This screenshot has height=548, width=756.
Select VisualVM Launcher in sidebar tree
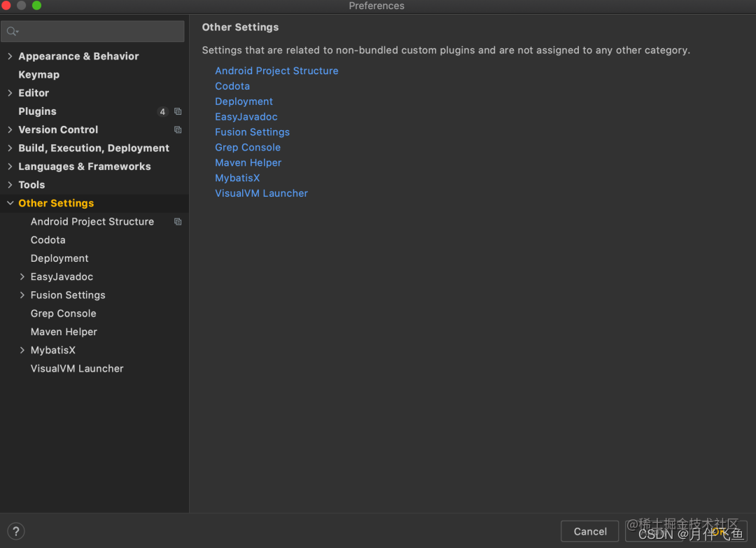(x=77, y=368)
